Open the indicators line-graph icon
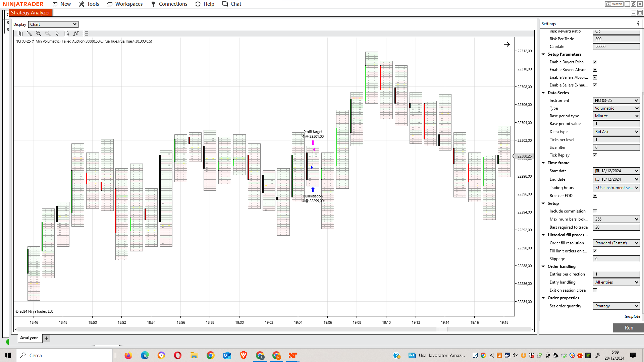The width and height of the screenshot is (644, 362). 76,34
